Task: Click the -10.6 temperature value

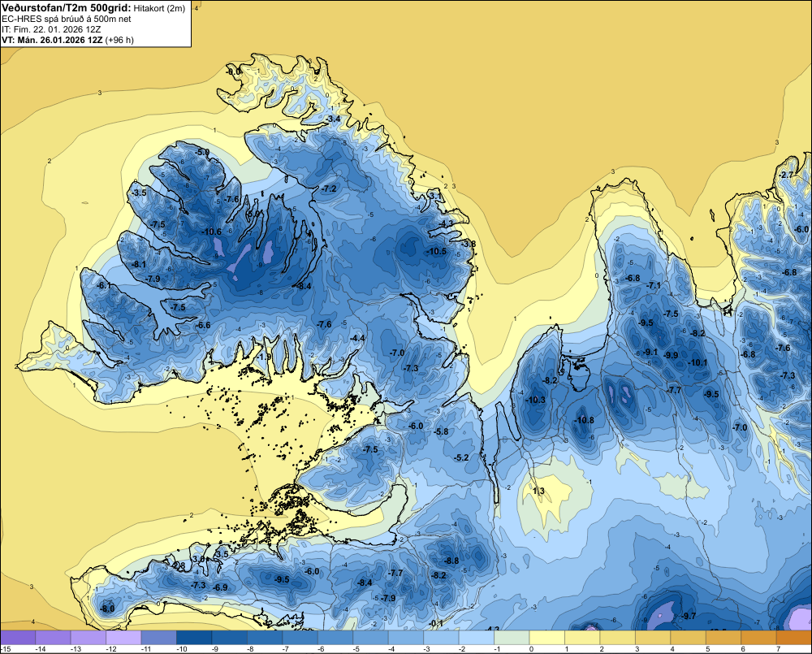Action: (211, 232)
